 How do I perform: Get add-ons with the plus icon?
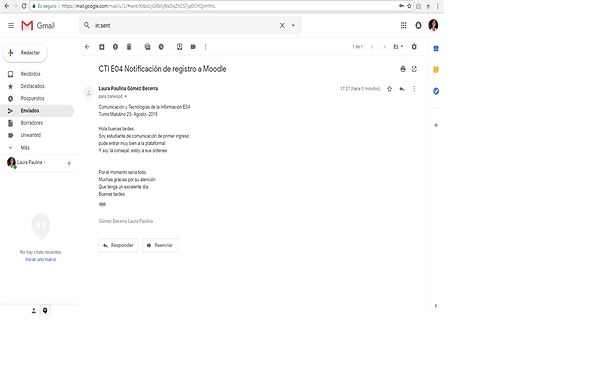point(436,125)
